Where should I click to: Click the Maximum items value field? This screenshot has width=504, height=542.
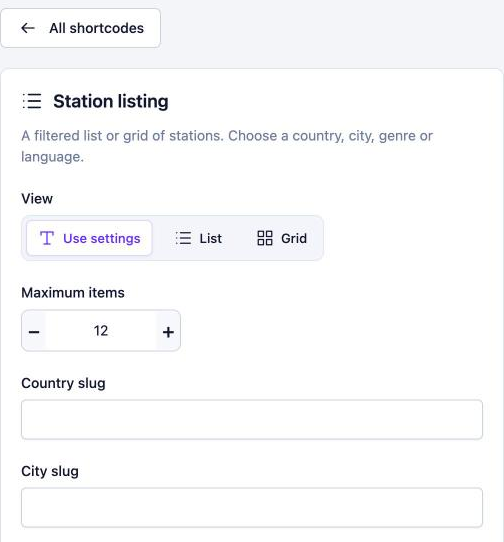(101, 331)
